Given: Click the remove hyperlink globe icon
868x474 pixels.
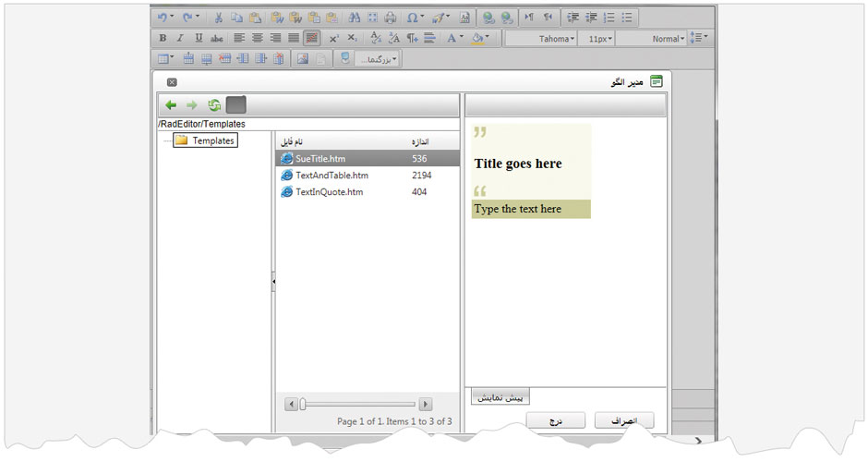Looking at the screenshot, I should pyautogui.click(x=507, y=18).
